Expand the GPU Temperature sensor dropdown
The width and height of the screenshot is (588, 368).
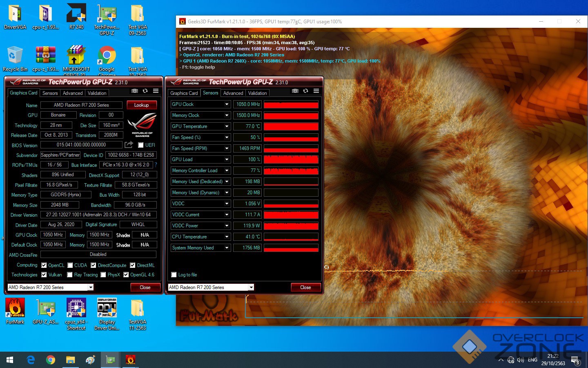[x=227, y=126]
